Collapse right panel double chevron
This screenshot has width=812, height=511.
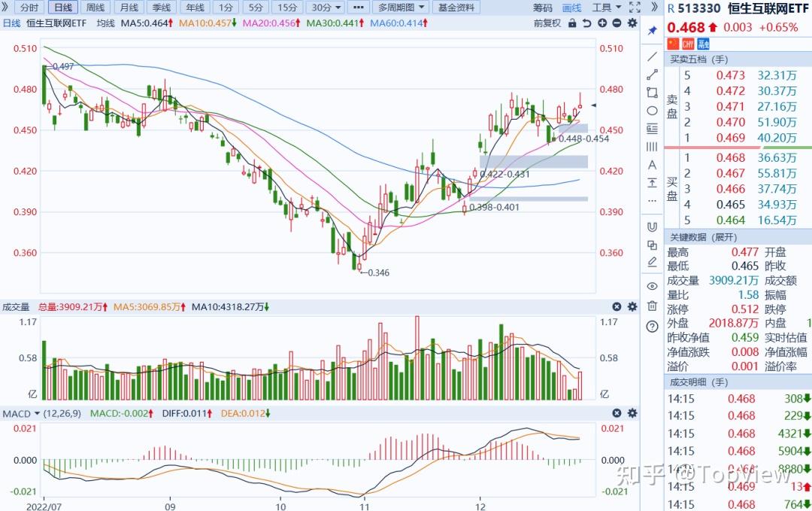point(654,8)
